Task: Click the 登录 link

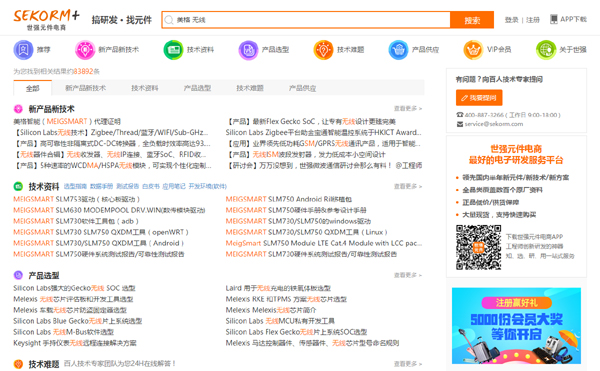Action: [x=511, y=20]
